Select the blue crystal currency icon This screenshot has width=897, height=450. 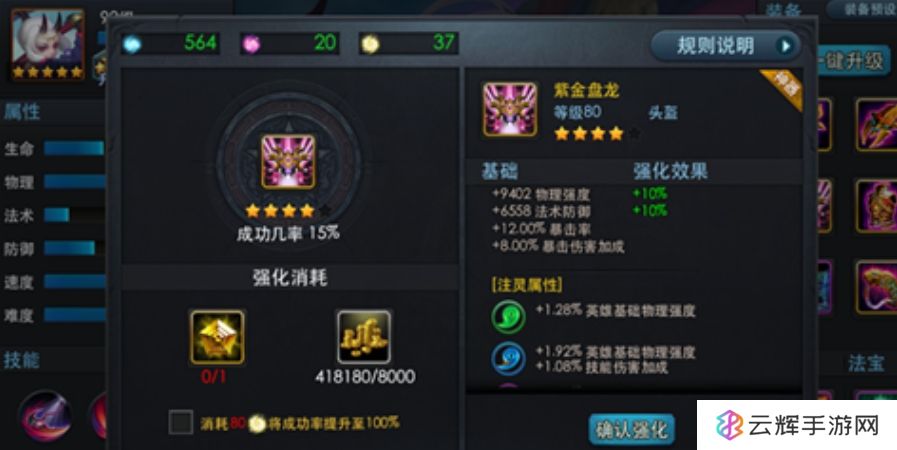[133, 44]
